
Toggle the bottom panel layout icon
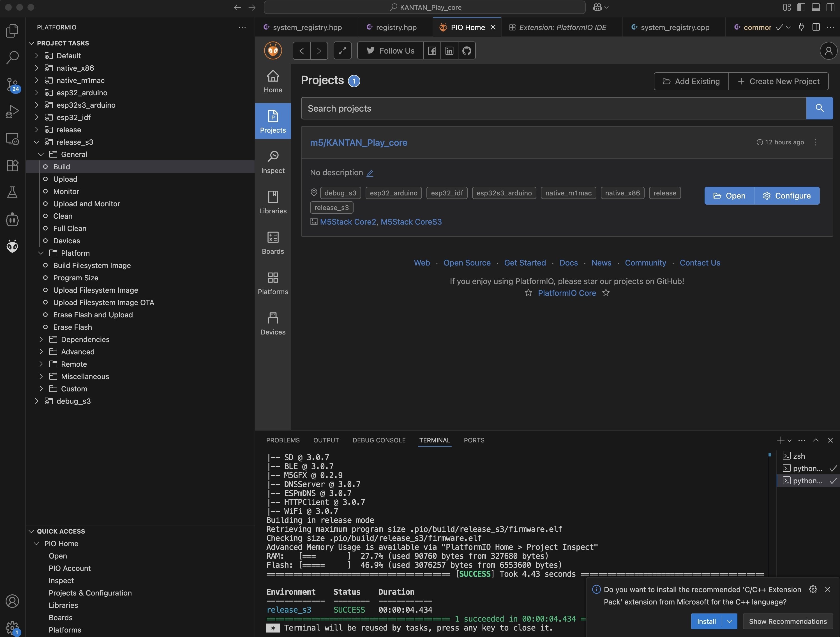(x=816, y=7)
